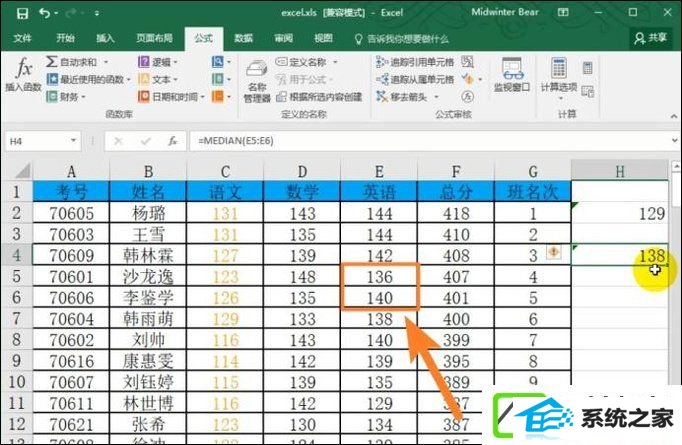The height and width of the screenshot is (445, 682).
Task: Click the Undo arrow icon
Action: point(45,13)
